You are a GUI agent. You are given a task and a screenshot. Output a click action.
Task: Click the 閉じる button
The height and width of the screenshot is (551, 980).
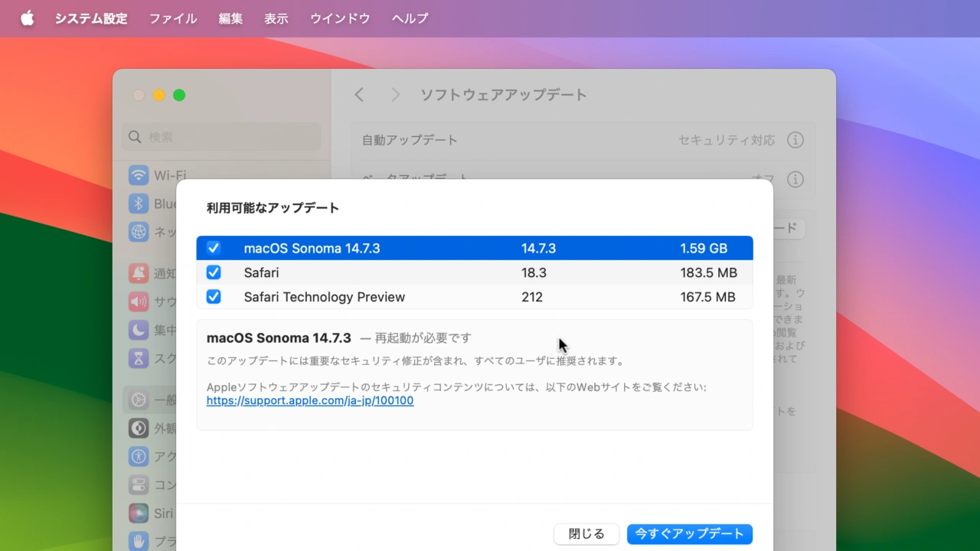click(586, 534)
